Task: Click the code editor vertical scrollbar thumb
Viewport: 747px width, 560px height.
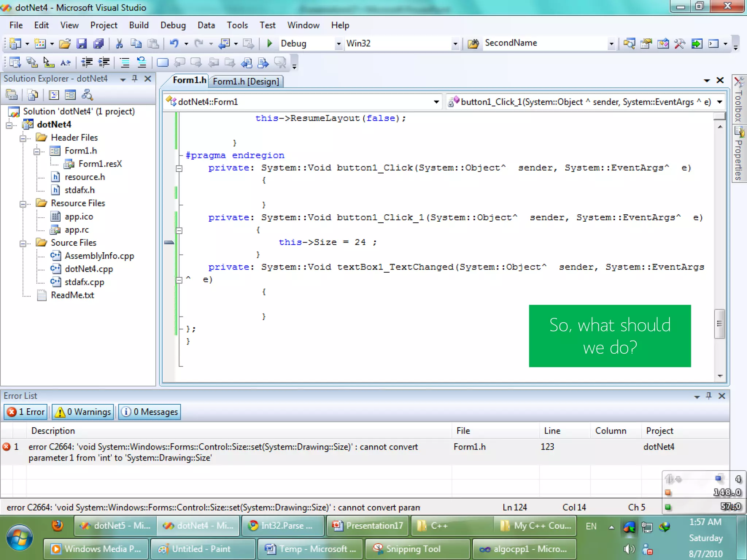Action: 719,324
